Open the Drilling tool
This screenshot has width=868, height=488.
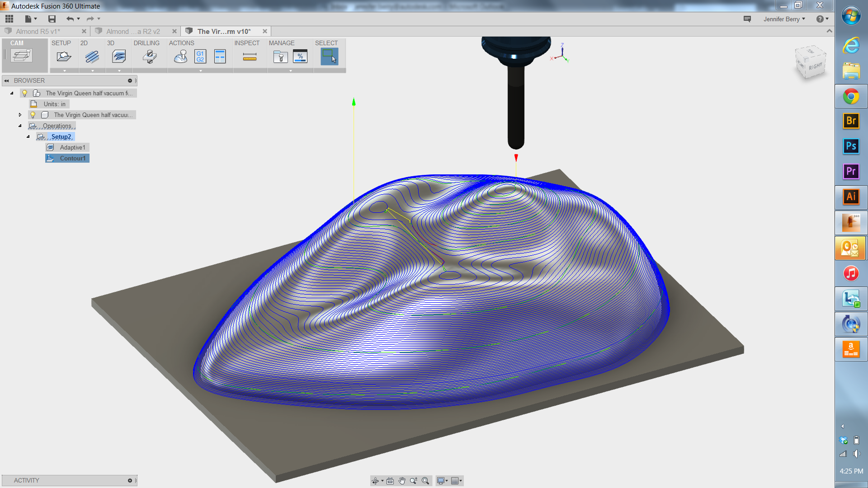coord(149,56)
